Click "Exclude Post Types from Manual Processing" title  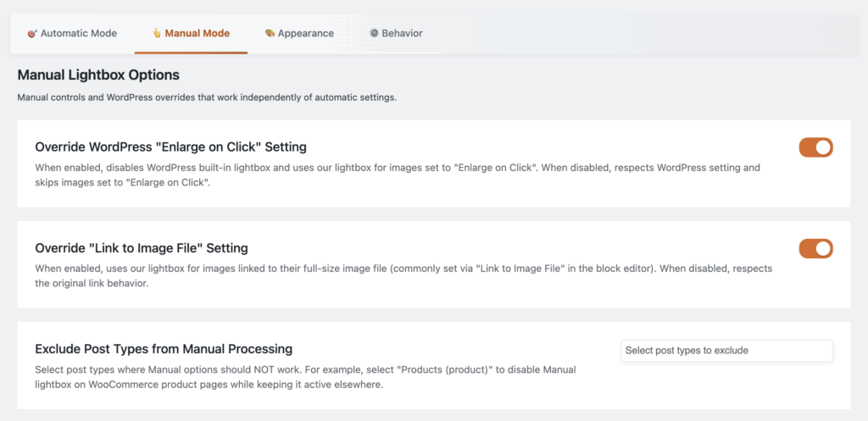click(x=164, y=349)
